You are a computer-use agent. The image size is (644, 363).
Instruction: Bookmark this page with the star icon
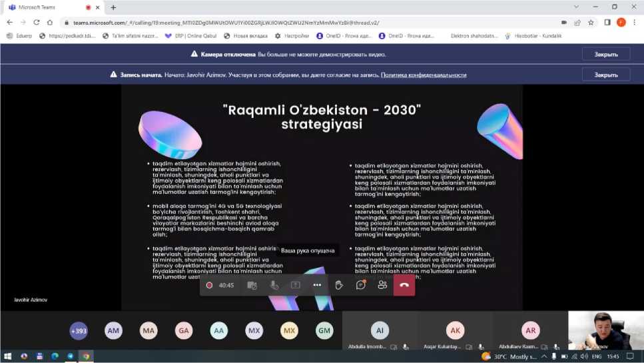pos(591,22)
